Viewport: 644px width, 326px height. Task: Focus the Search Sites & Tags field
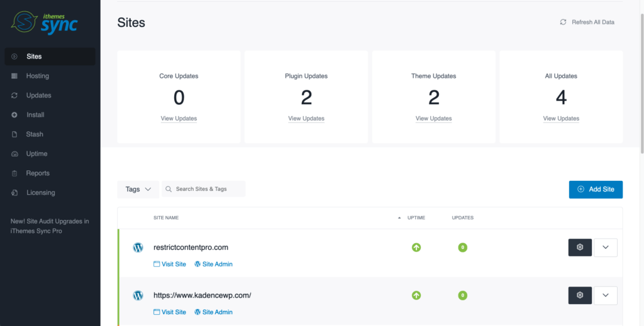click(x=204, y=189)
